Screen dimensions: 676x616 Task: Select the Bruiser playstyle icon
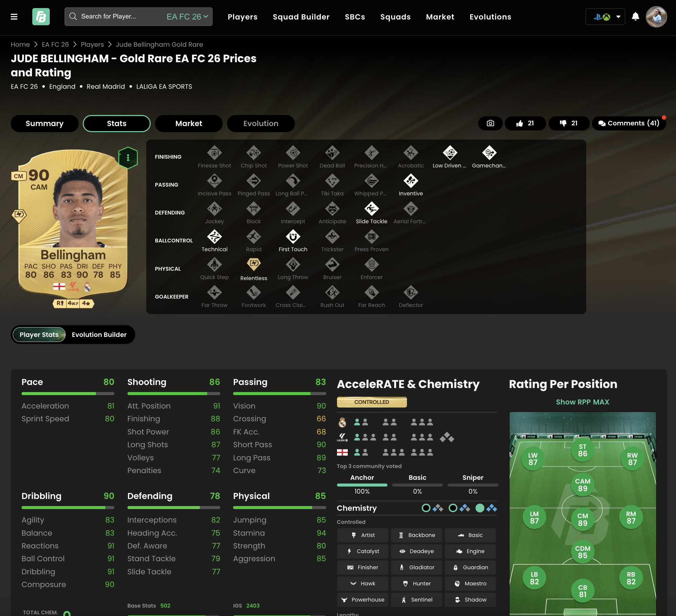pyautogui.click(x=332, y=265)
